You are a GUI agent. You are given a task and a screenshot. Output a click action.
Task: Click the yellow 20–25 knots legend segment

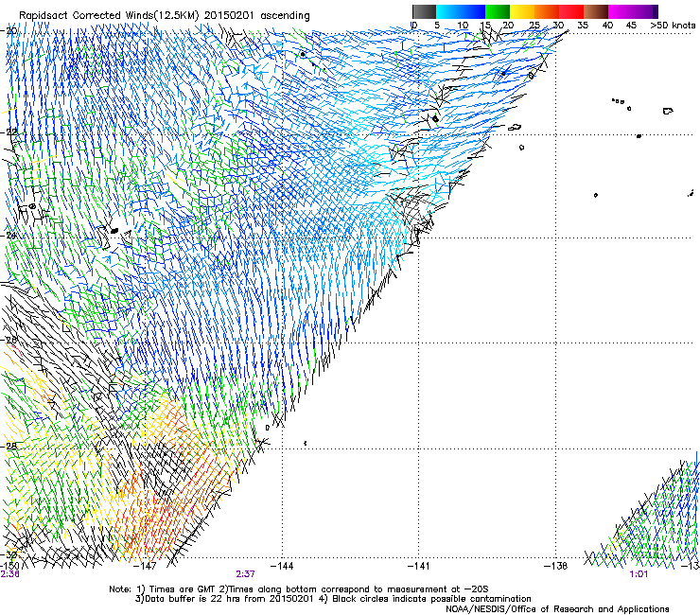pos(522,11)
